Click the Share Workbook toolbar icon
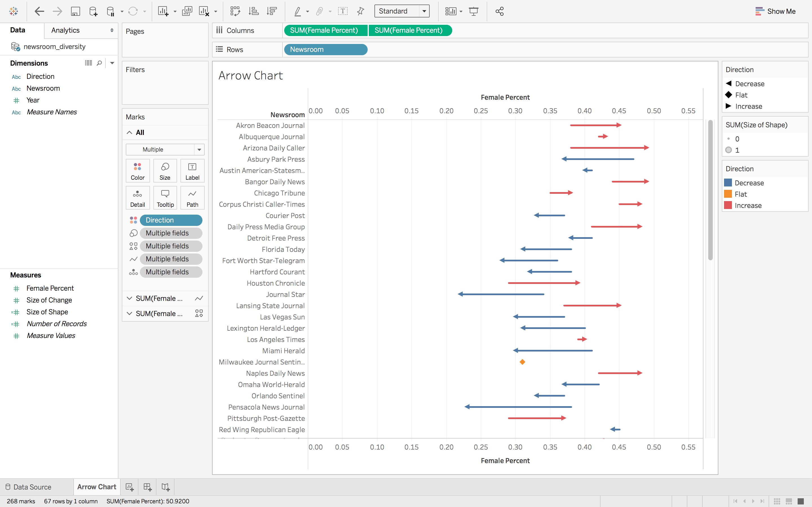The width and height of the screenshot is (812, 507). 499,11
